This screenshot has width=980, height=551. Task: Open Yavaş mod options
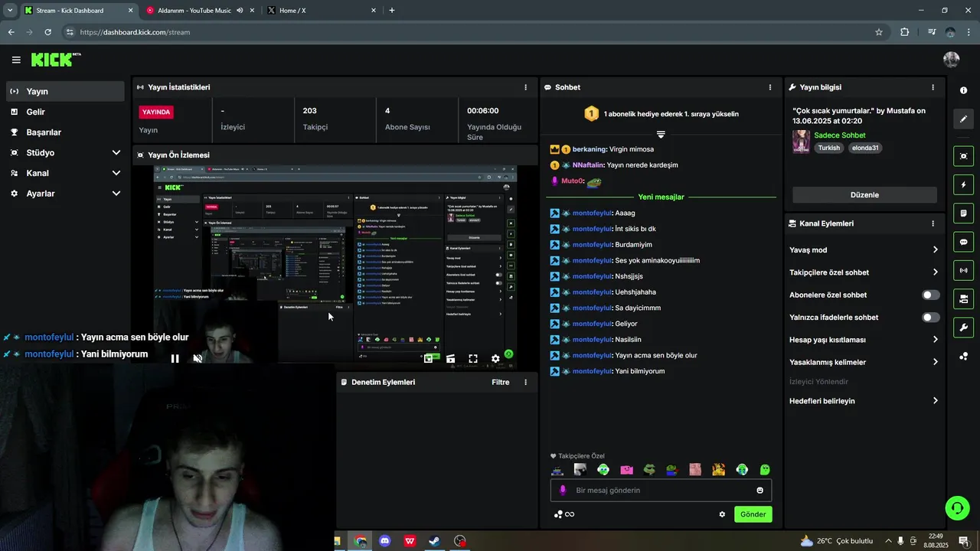[x=864, y=249]
